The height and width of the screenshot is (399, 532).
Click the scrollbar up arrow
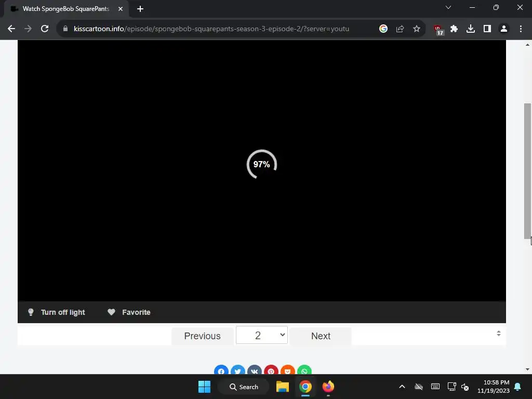[527, 45]
